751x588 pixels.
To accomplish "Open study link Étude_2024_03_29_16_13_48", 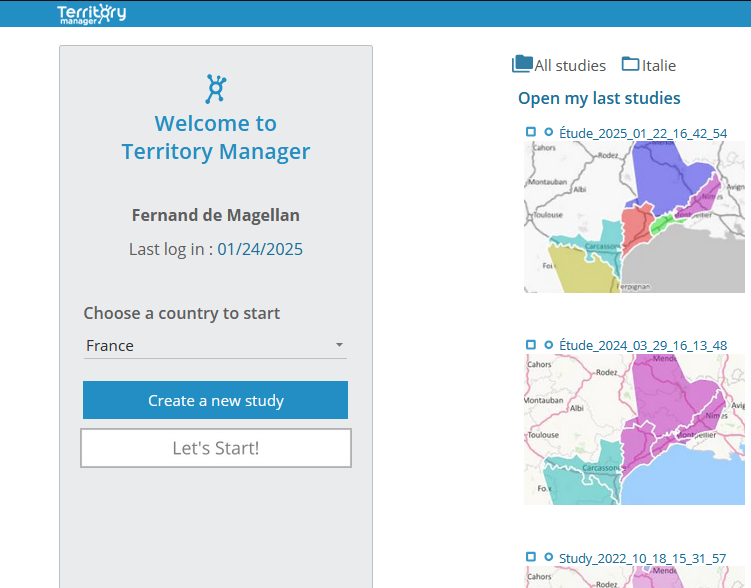I will point(643,346).
